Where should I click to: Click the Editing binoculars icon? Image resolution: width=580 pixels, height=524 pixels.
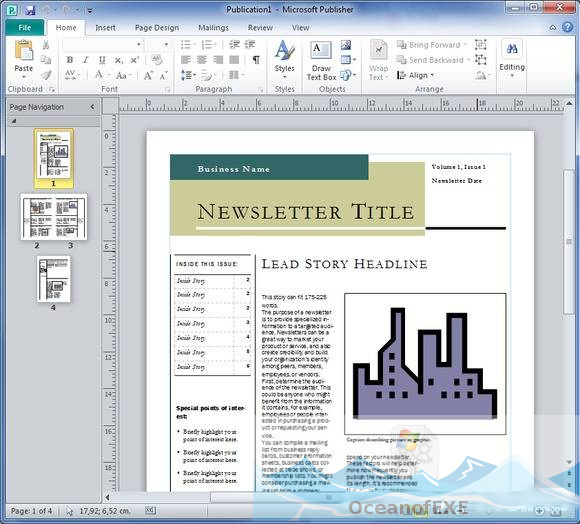pyautogui.click(x=512, y=49)
